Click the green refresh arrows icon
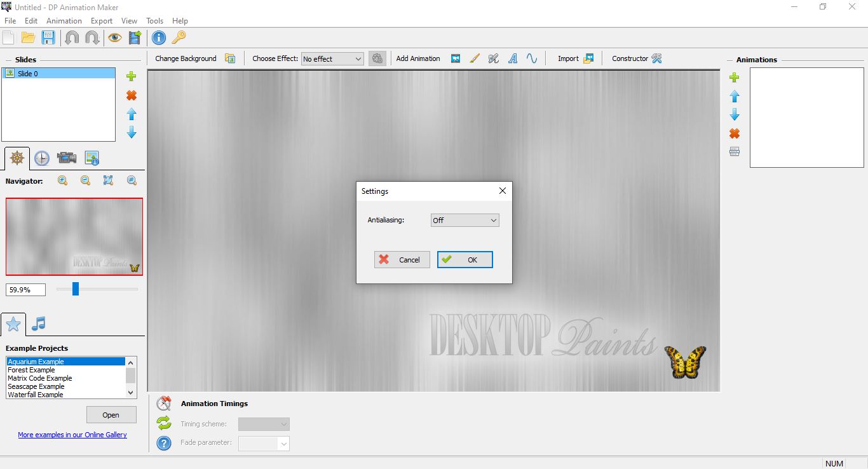The width and height of the screenshot is (868, 469). (164, 423)
